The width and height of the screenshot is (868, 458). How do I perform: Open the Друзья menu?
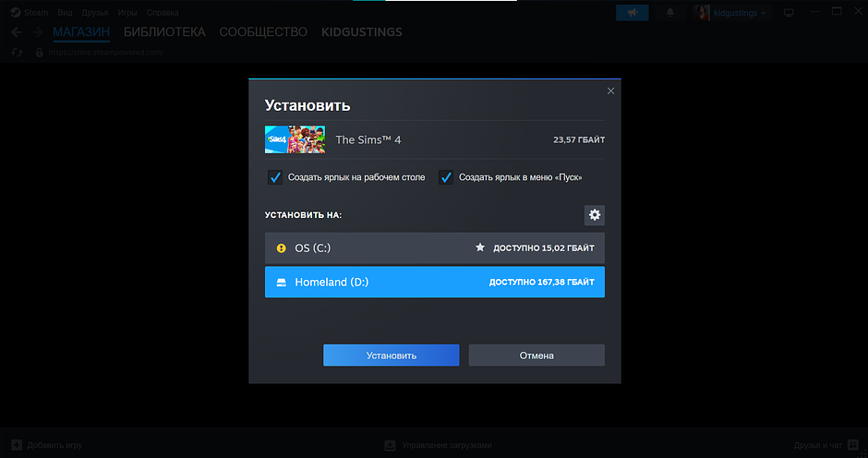tap(95, 12)
